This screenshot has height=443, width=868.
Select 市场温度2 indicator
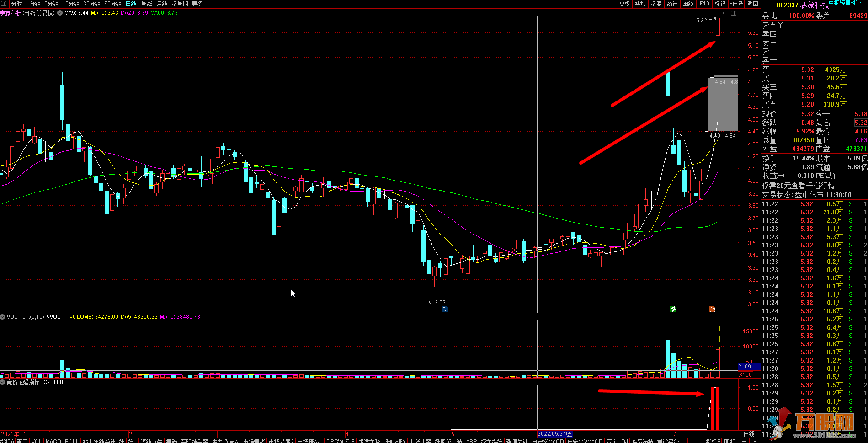pos(281,441)
